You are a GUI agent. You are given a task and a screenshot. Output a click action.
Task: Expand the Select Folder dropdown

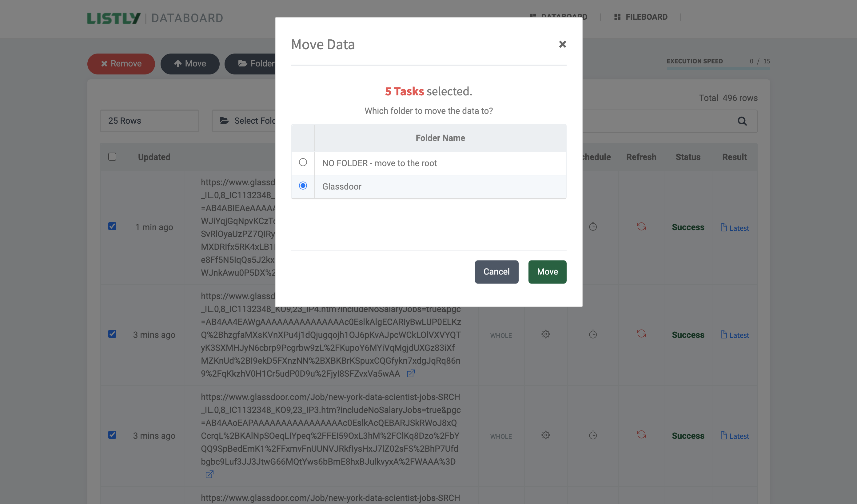[x=248, y=121]
